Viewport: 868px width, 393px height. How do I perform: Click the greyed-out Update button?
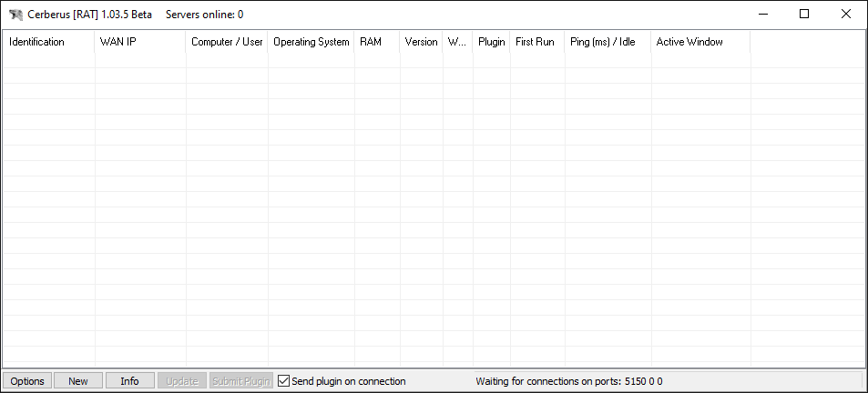pos(181,381)
